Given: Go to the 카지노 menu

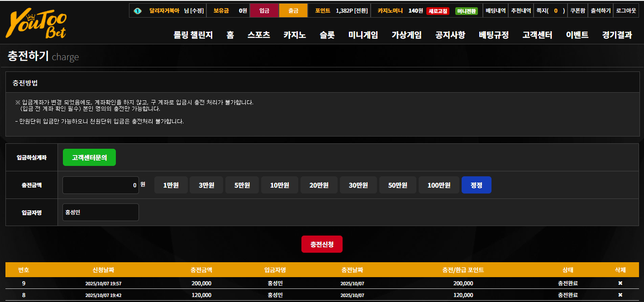Looking at the screenshot, I should [295, 35].
